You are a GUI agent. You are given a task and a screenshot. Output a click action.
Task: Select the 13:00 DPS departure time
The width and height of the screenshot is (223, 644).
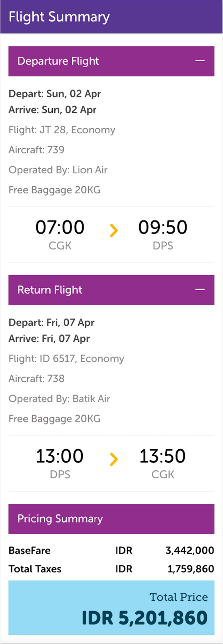point(60,463)
